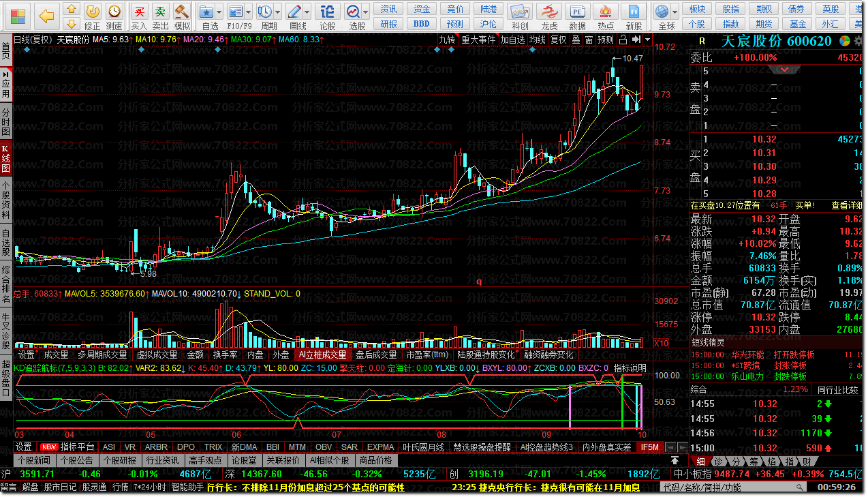This screenshot has height=497, width=868.
Task: Select the 陆股通持股变化 tab
Action: (x=486, y=355)
